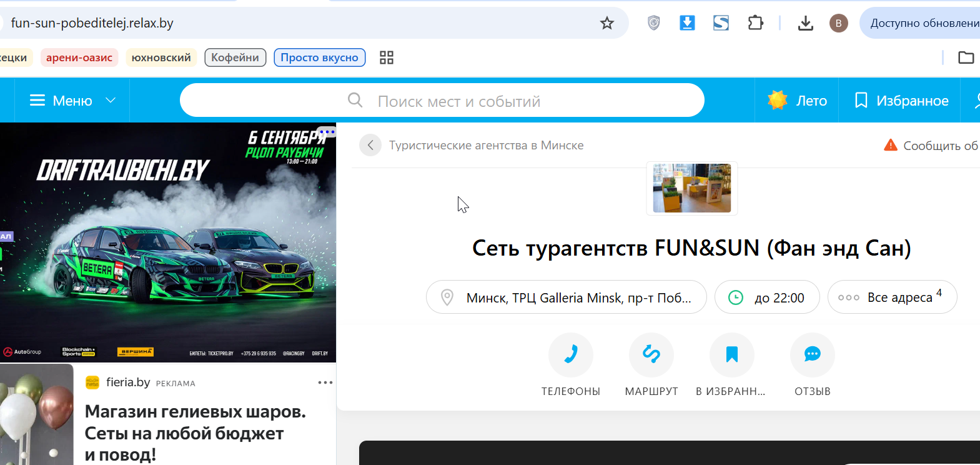Go back using the round arrow button
980x465 pixels.
tap(370, 145)
